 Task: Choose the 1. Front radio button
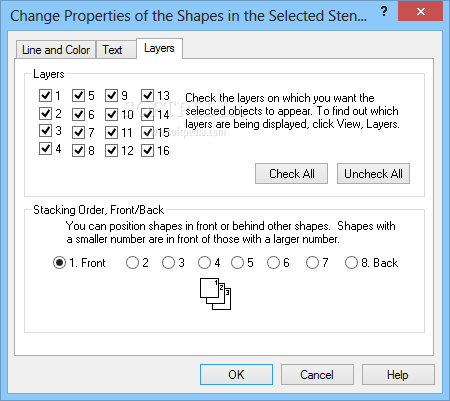[59, 263]
